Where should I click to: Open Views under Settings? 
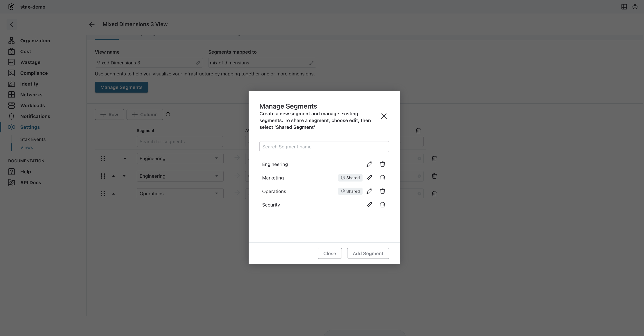[27, 148]
